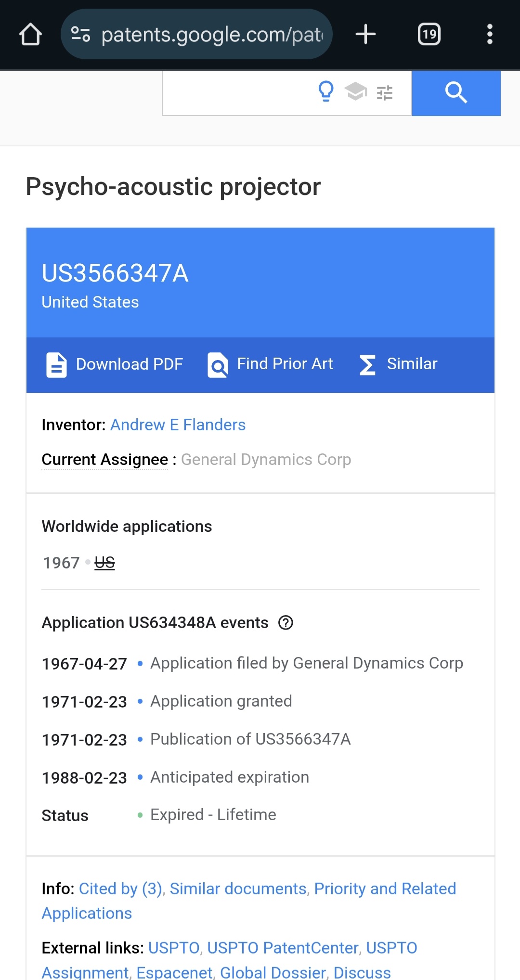
Task: Click the Download PDF document icon
Action: click(x=56, y=364)
